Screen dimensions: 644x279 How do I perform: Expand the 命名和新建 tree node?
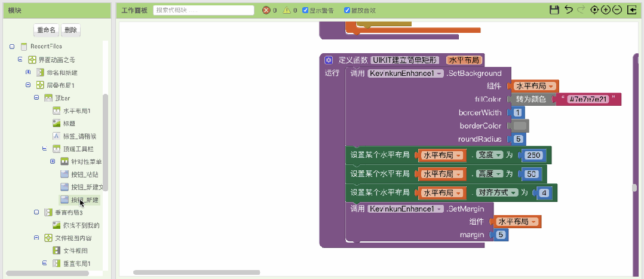tap(28, 72)
